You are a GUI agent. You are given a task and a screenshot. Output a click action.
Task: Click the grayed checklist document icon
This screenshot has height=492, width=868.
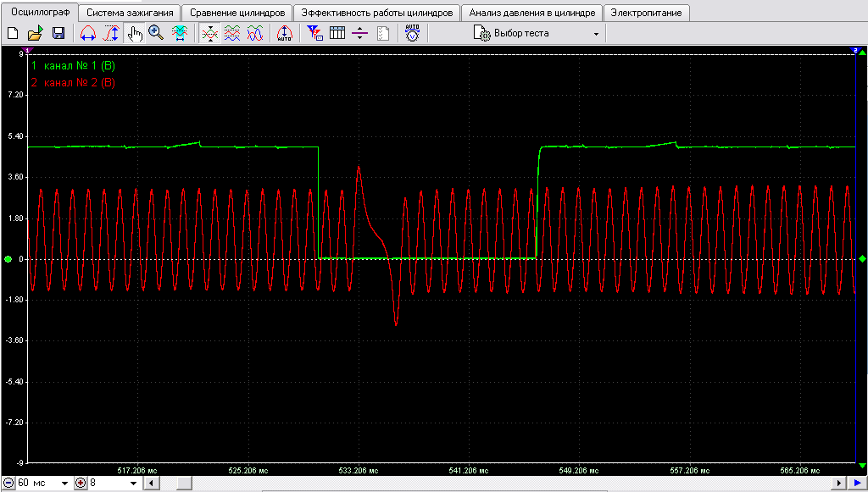(x=382, y=34)
